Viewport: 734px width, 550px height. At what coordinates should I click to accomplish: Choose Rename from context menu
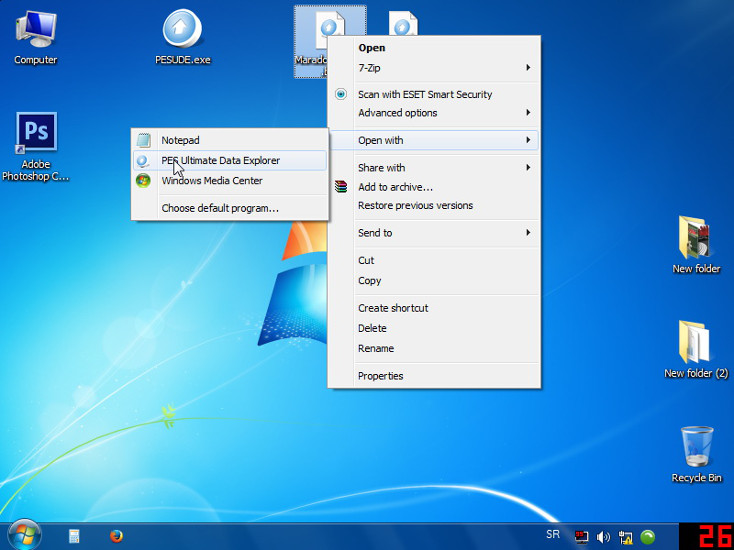(434, 348)
